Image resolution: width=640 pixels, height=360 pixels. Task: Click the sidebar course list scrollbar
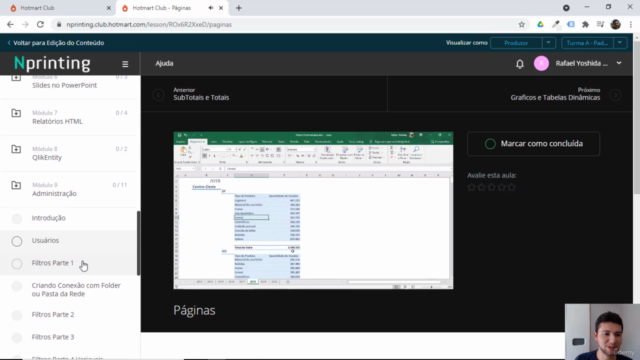138,243
